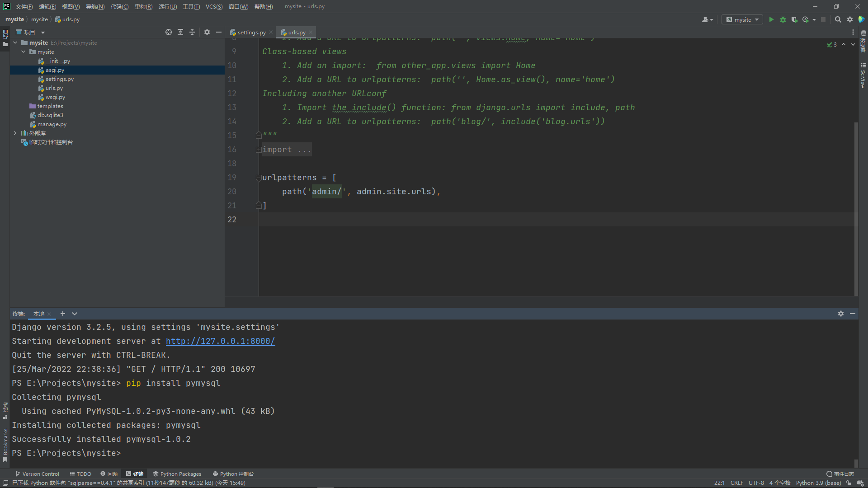
Task: Switch to settings.py editor tab
Action: (x=251, y=32)
